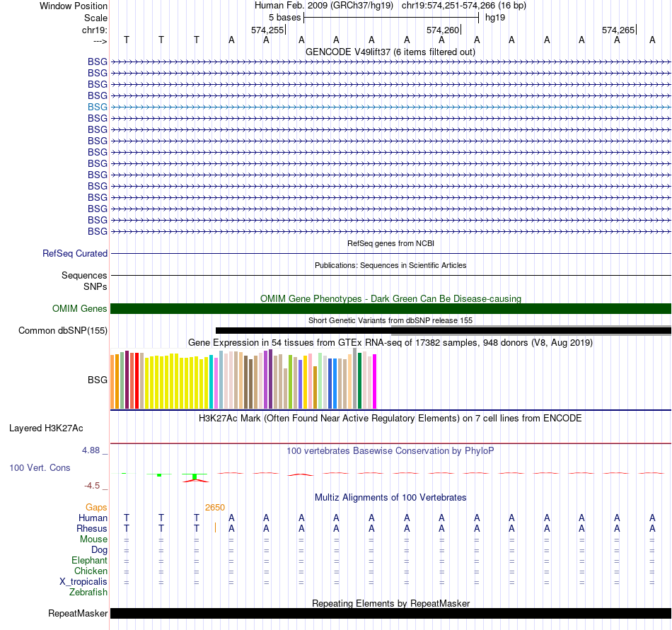Select the light-blue highlighted BSG transcript label
The width and height of the screenshot is (672, 630).
(x=98, y=107)
